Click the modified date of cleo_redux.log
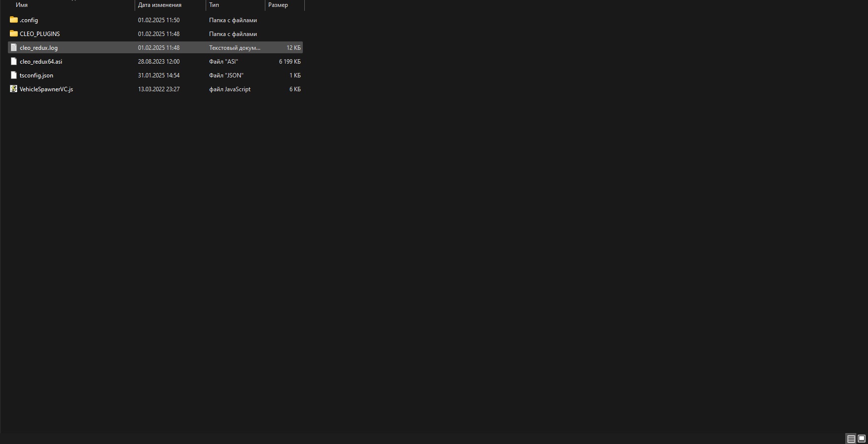The height and width of the screenshot is (444, 868). (x=159, y=48)
